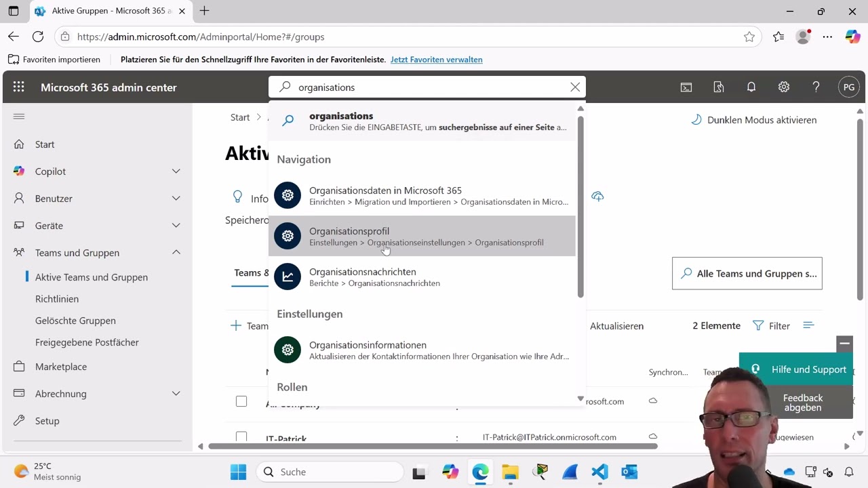Star this page as a favorite
The image size is (868, 488).
(x=749, y=37)
